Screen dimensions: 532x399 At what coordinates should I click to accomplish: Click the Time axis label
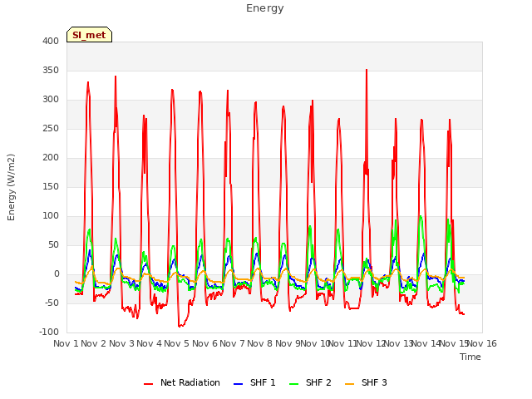(x=470, y=357)
